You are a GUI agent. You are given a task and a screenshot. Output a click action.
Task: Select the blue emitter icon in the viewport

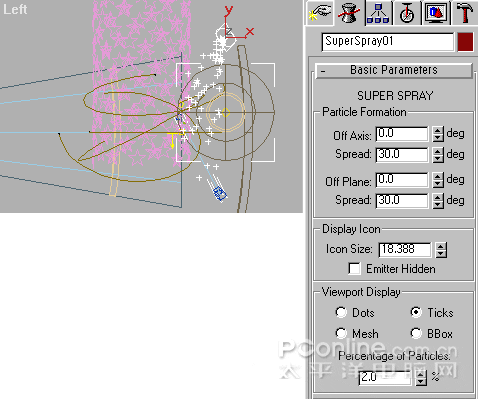220,194
